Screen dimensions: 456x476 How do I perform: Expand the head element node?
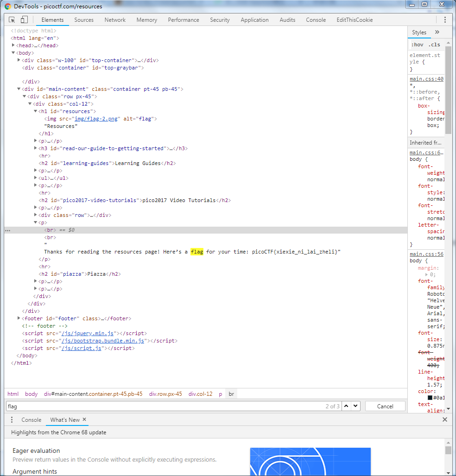[x=13, y=45]
